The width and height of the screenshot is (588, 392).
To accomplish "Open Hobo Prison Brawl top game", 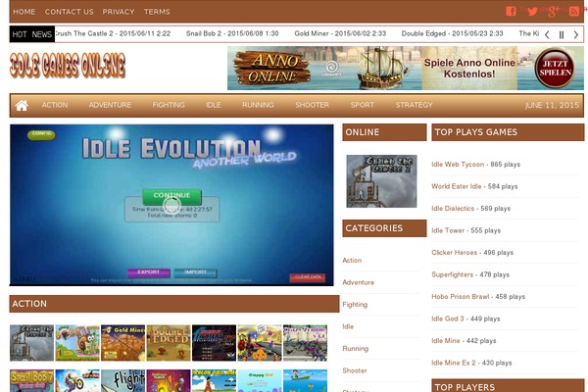I will click(461, 297).
